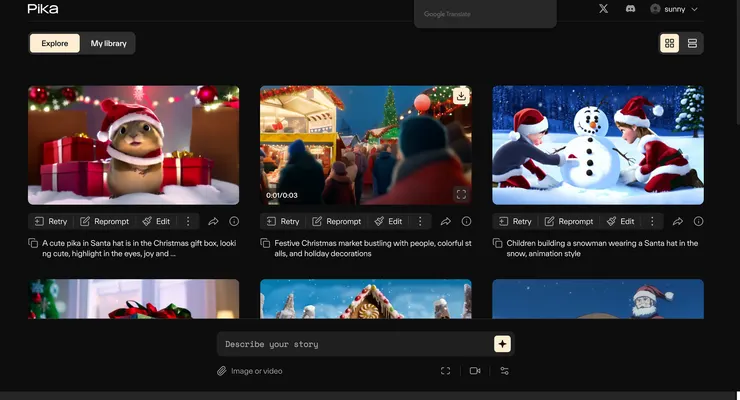Click the Children building a snowman text

pos(602,249)
